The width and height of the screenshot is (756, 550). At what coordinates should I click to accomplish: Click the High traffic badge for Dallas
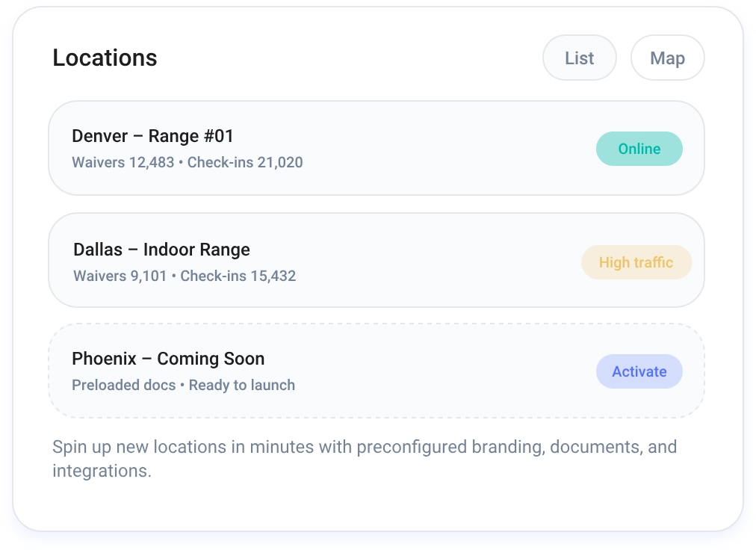pyautogui.click(x=636, y=262)
